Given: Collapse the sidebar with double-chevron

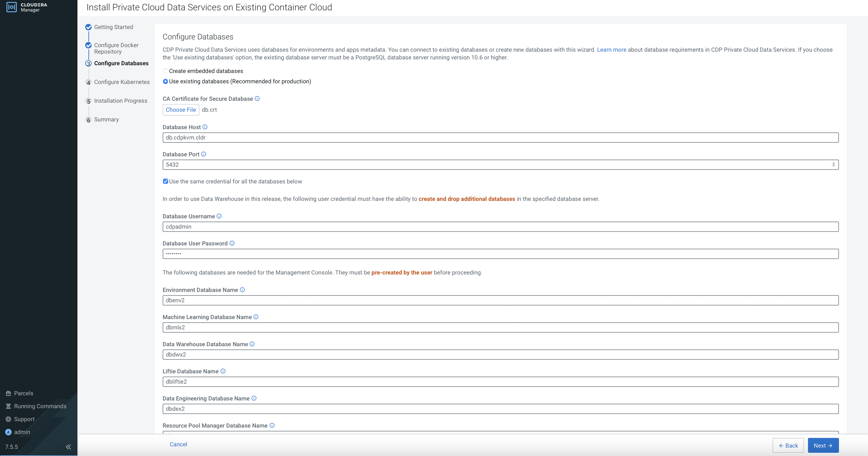Looking at the screenshot, I should [x=68, y=447].
